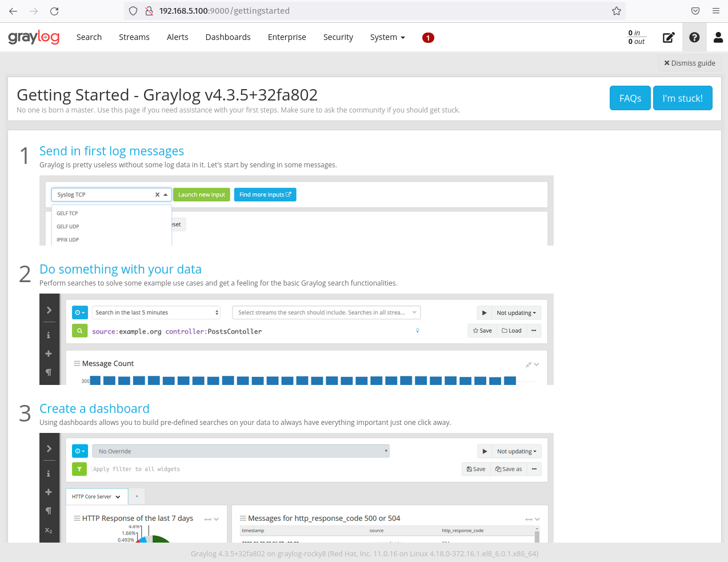
Task: Open the browser hamburger menu
Action: point(716,11)
